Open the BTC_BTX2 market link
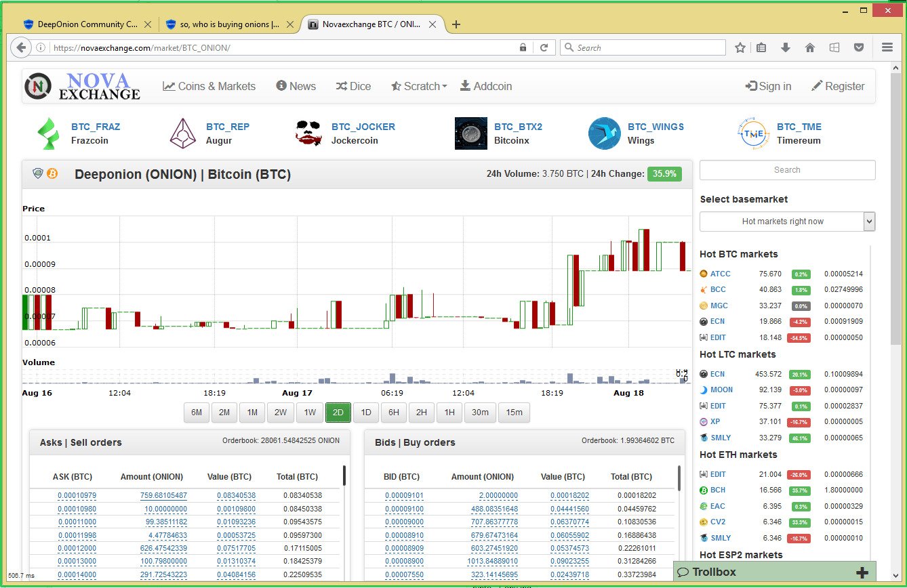Viewport: 907px width, 588px height. point(518,127)
